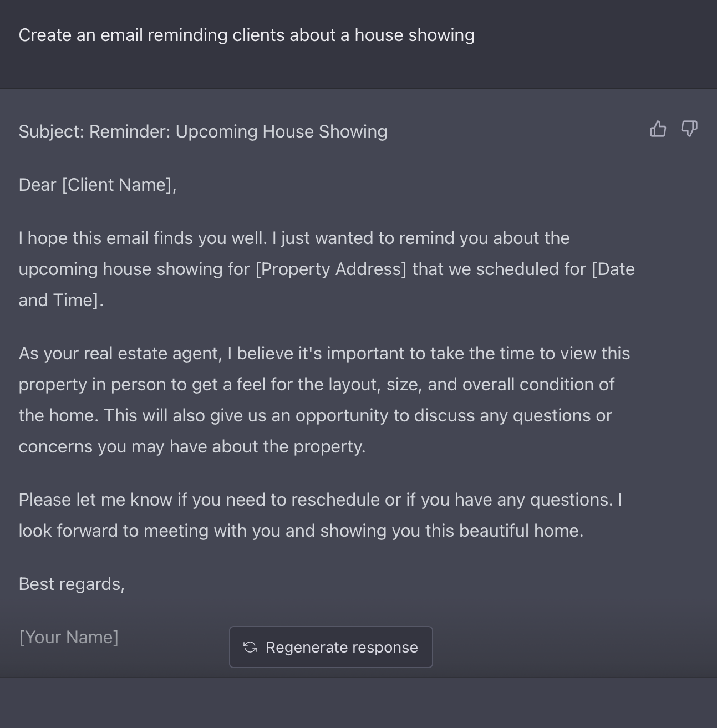Viewport: 717px width, 728px height.
Task: Click the empty area below the response
Action: 358,703
